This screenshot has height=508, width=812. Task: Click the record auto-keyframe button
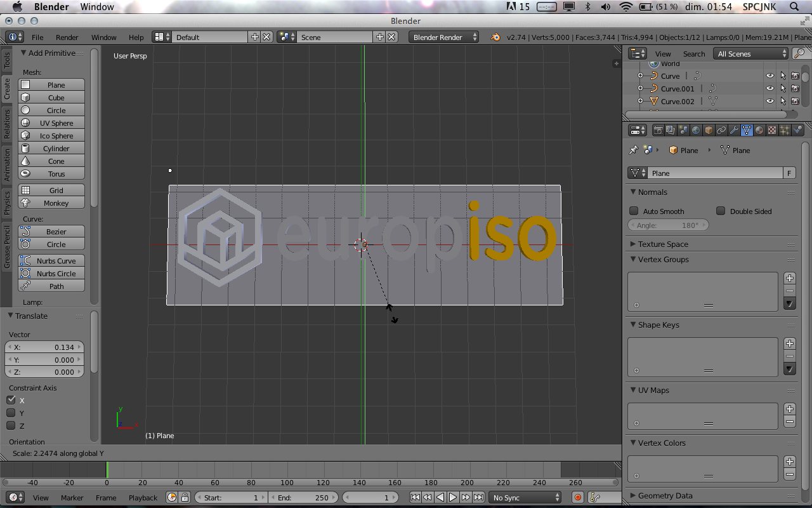pyautogui.click(x=578, y=498)
